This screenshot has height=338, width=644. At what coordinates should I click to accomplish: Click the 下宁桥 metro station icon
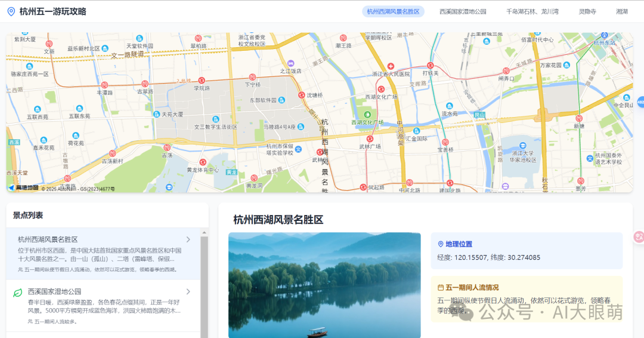pyautogui.click(x=252, y=77)
